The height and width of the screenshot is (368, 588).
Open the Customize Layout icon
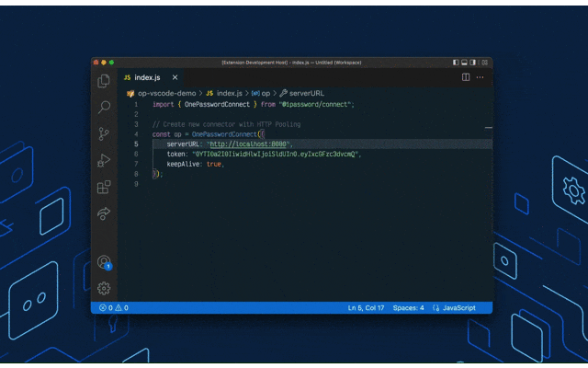pos(485,63)
